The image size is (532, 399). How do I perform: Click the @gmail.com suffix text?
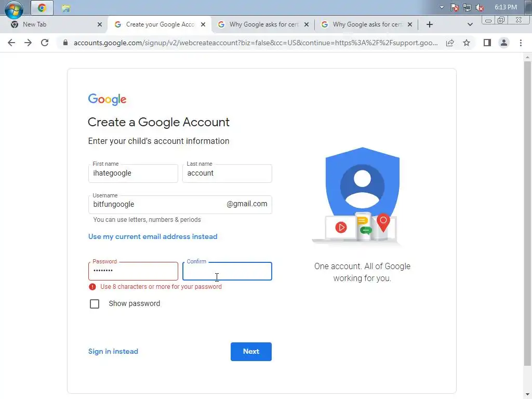247,204
